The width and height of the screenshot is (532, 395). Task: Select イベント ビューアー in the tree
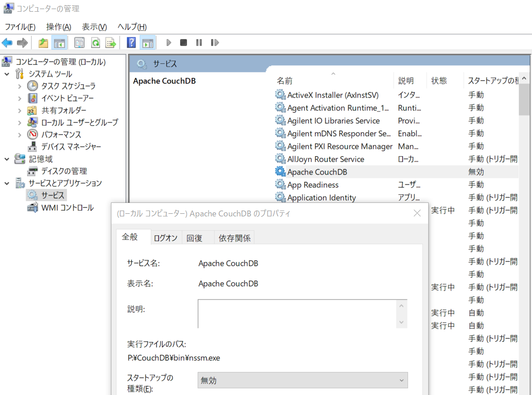pos(67,98)
